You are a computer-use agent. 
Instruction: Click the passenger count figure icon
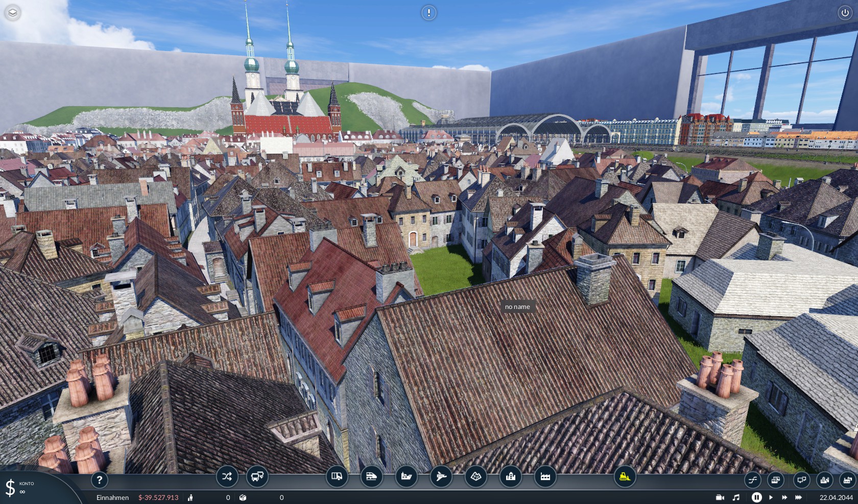point(190,497)
